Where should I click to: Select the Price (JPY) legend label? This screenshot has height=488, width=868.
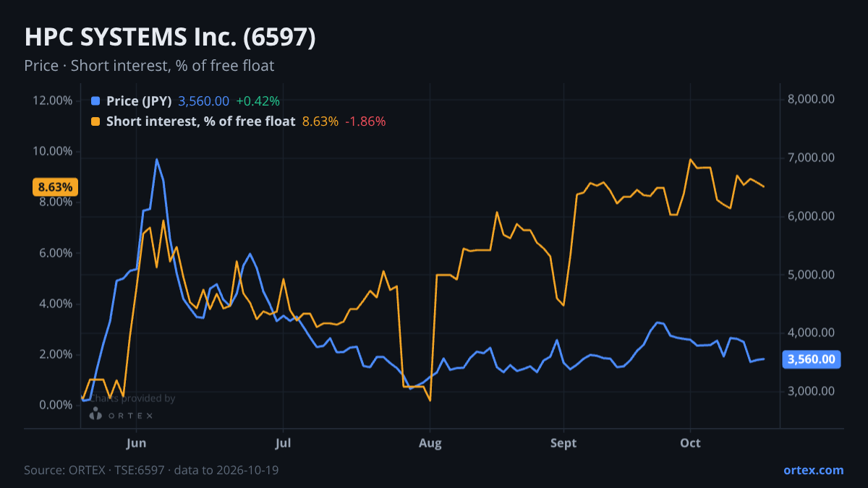139,101
